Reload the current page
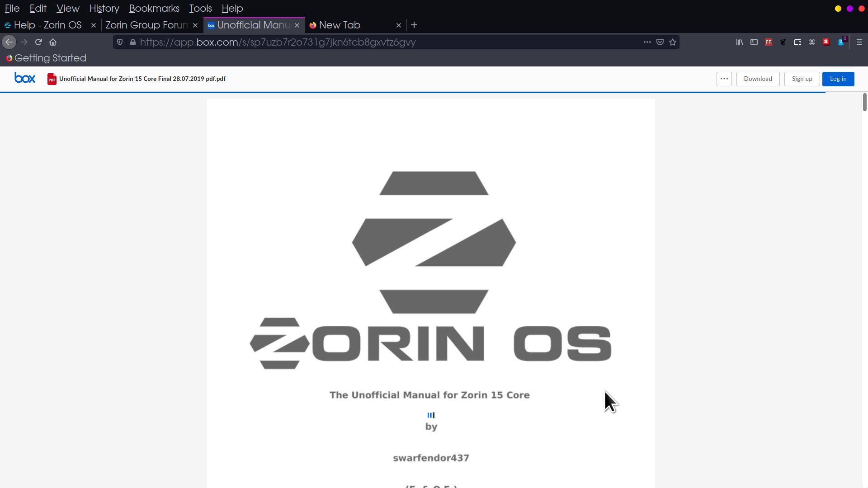This screenshot has width=868, height=488. coord(38,42)
